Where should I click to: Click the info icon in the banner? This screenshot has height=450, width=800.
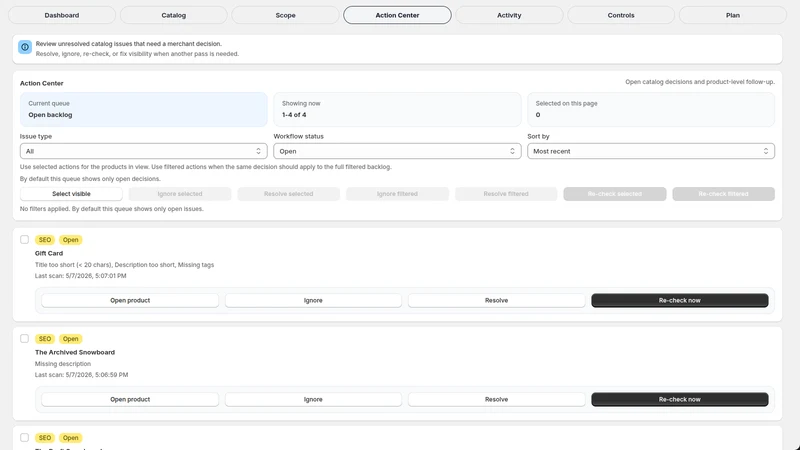[x=24, y=47]
